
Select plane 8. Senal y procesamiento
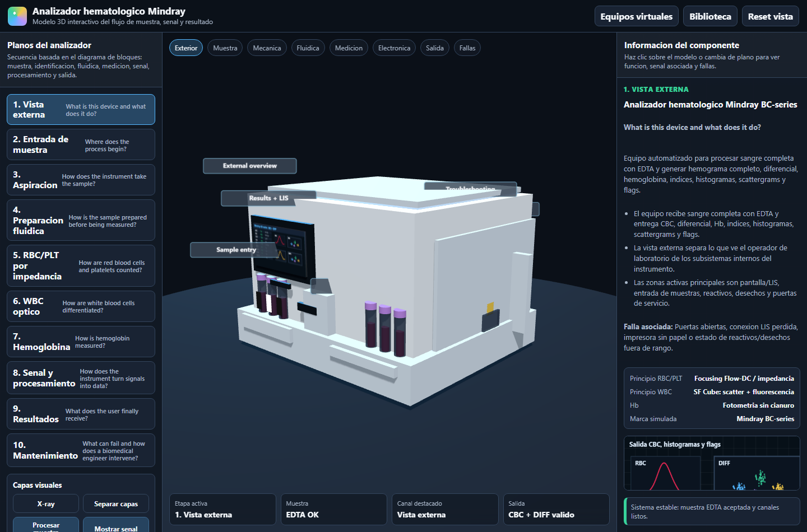[x=81, y=378]
